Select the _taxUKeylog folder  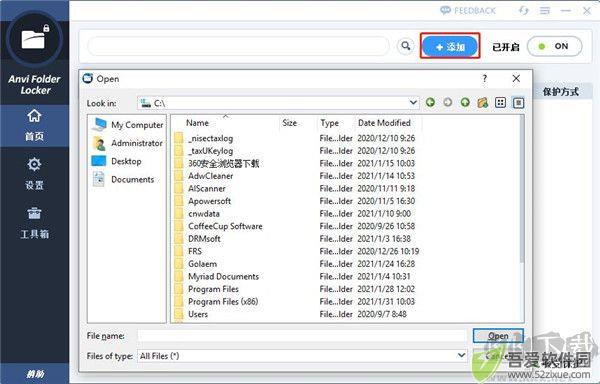click(x=210, y=151)
